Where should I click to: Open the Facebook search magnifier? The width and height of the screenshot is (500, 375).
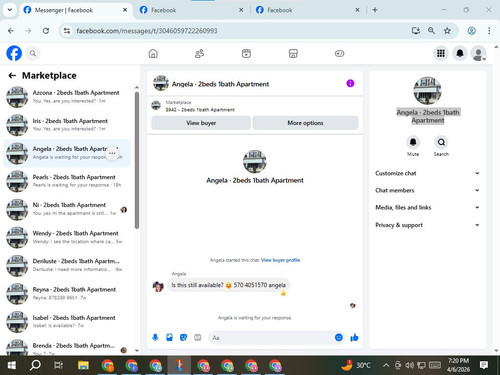33,53
